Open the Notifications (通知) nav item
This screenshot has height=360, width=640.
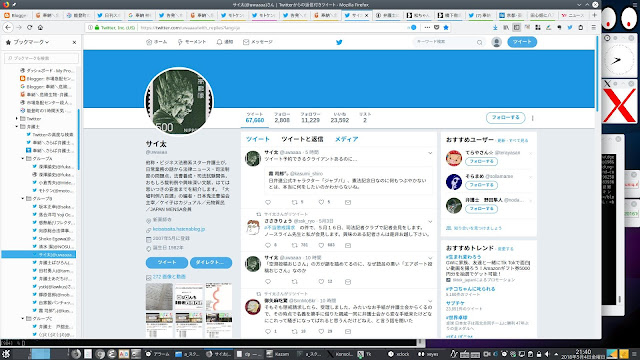[x=225, y=42]
